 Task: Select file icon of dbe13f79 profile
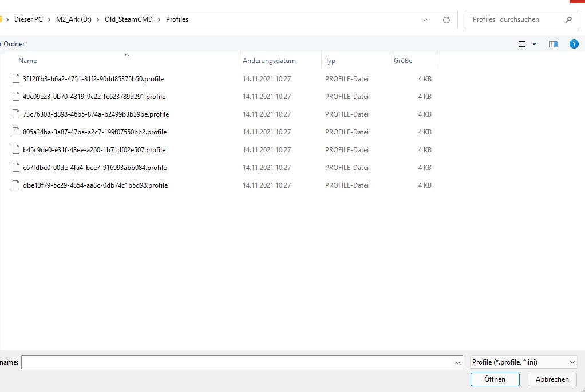click(x=15, y=185)
